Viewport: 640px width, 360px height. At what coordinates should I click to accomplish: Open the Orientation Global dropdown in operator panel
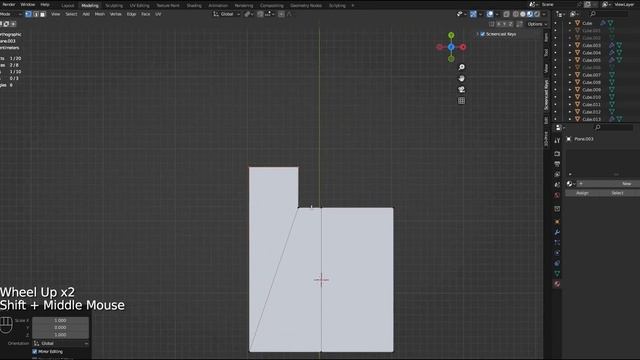[61, 344]
